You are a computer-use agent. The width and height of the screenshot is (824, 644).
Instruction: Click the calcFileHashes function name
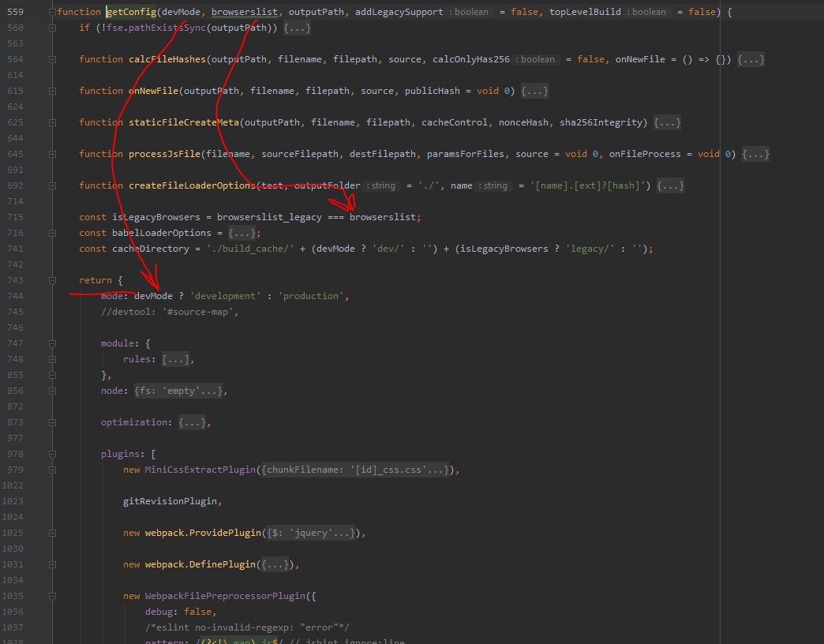point(167,59)
